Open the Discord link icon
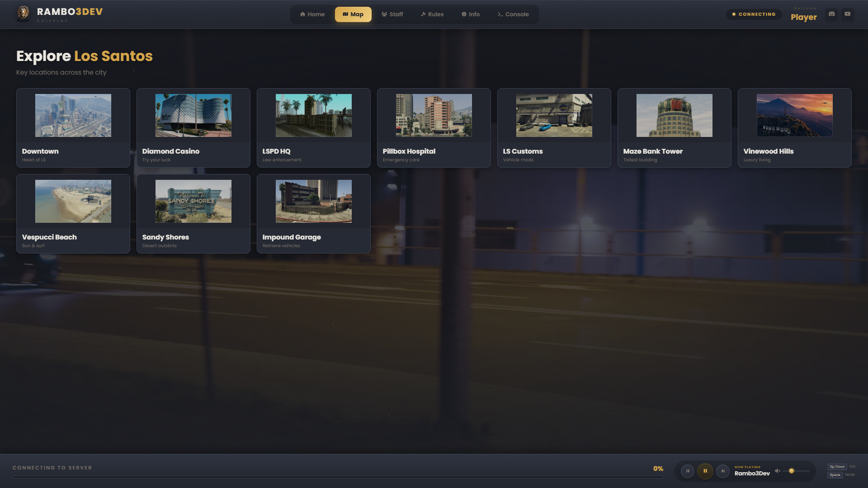Screen dimensions: 868x488 point(831,14)
